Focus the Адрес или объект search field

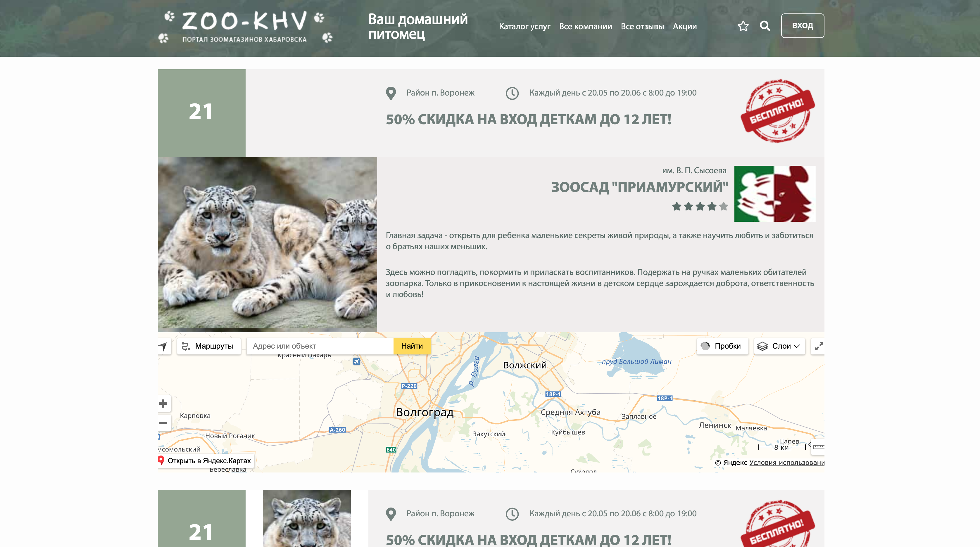(x=320, y=346)
